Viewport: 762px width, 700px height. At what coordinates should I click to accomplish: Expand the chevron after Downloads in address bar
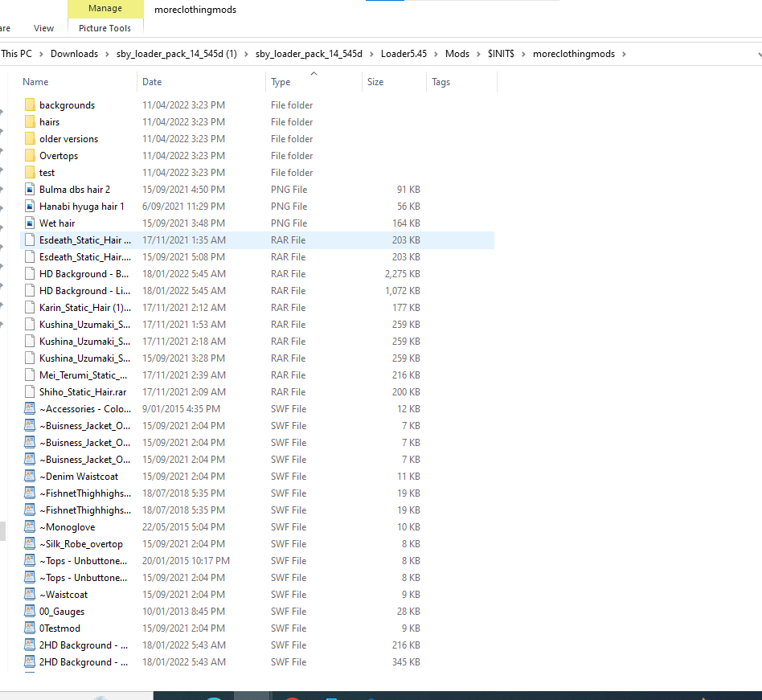coord(105,54)
